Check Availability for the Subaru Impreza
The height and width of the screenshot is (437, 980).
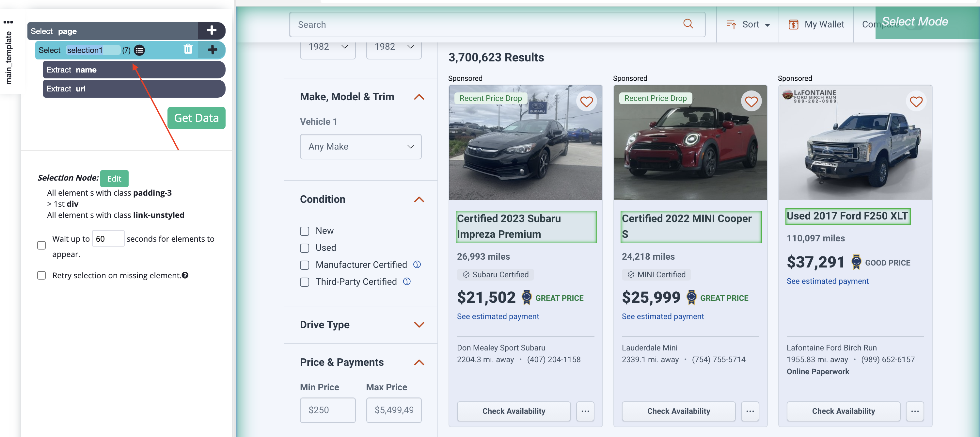tap(514, 411)
